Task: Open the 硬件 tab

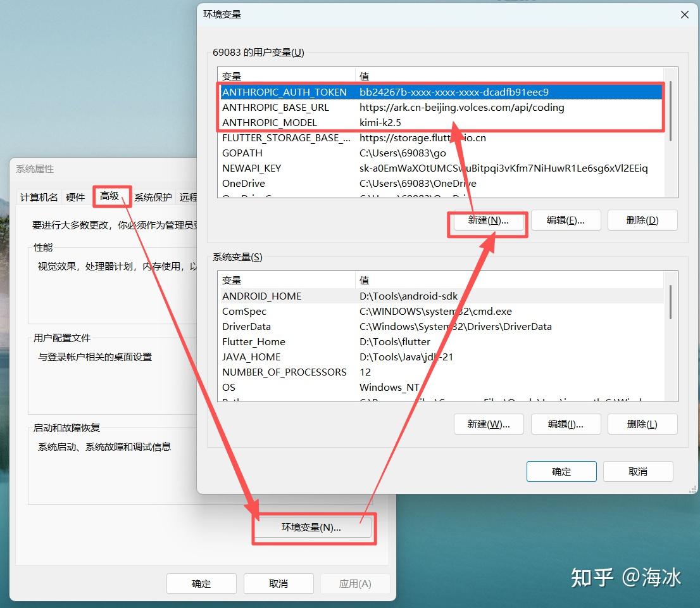Action: pyautogui.click(x=75, y=197)
